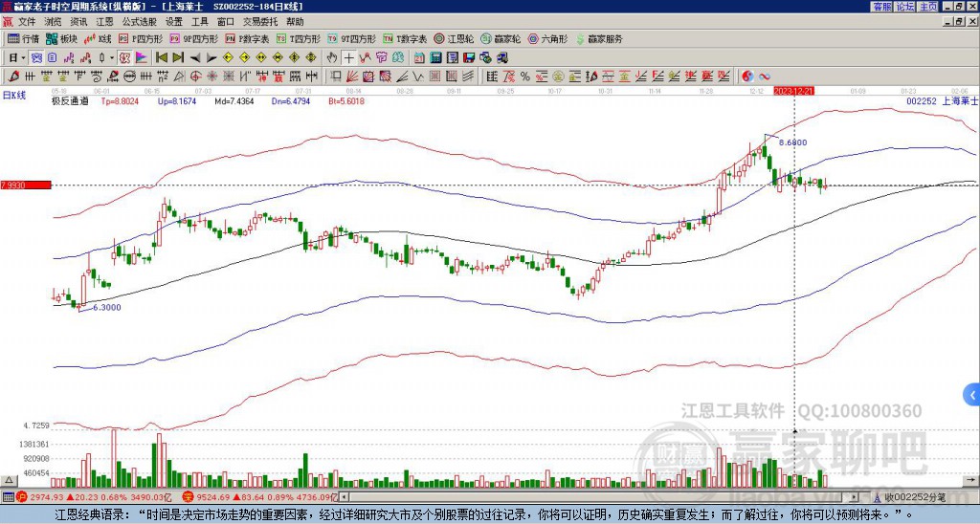The width and height of the screenshot is (980, 524).
Task: Click the Md=7.4364 value
Action: click(234, 100)
